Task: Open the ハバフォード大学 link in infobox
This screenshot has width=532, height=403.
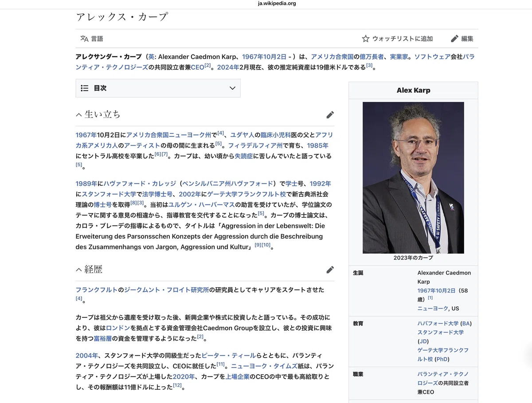Action: click(438, 324)
